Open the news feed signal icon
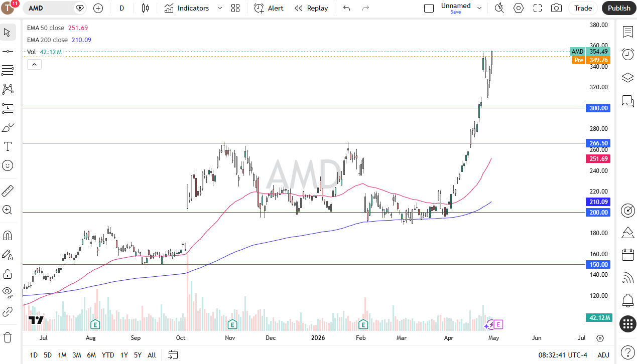This screenshot has width=637, height=364. coord(627,277)
